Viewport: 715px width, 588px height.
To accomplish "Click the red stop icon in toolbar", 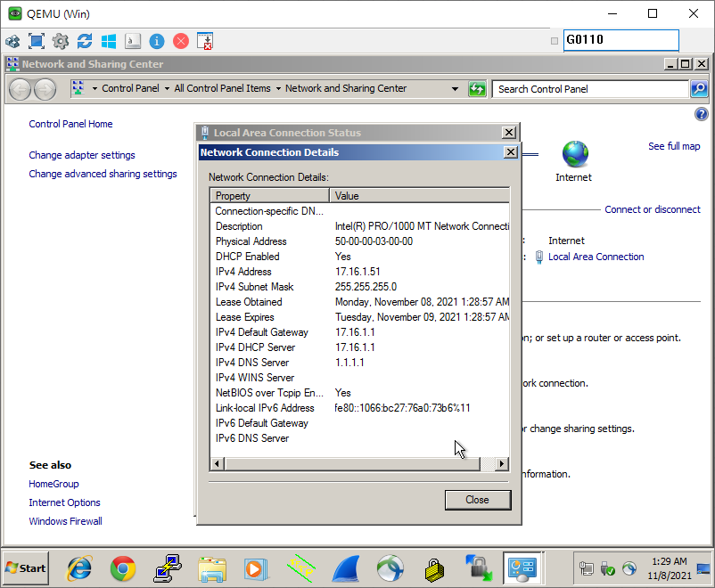I will 181,41.
